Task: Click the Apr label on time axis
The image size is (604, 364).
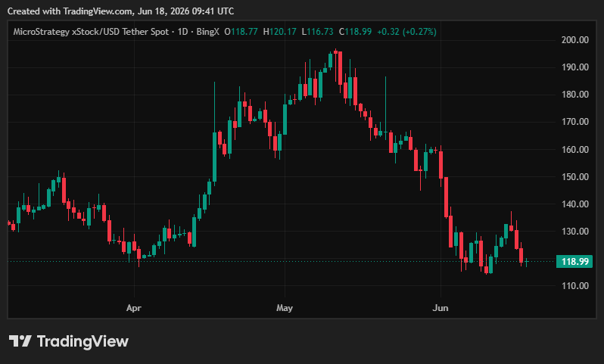Action: (x=134, y=308)
